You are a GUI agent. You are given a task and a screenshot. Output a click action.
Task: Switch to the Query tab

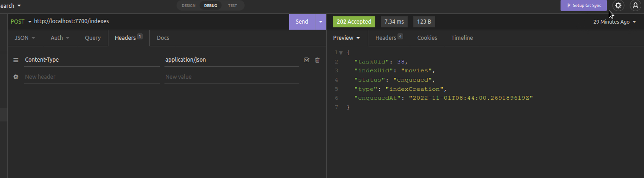93,38
